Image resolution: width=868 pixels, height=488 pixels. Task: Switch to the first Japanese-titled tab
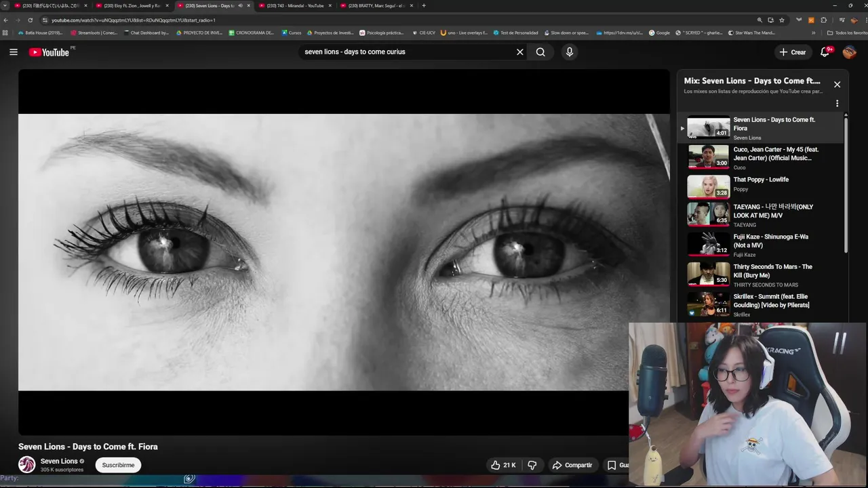tap(51, 5)
